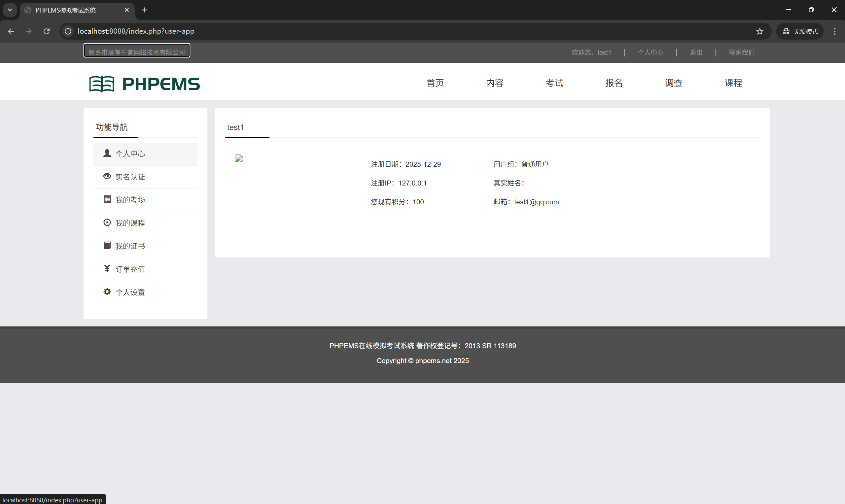
Task: Open the browser three-dot menu
Action: [834, 31]
